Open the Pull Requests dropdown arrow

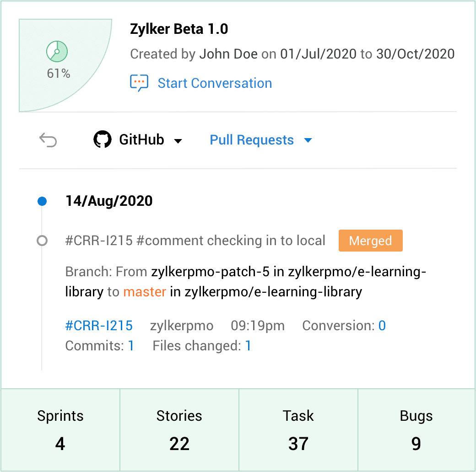308,140
